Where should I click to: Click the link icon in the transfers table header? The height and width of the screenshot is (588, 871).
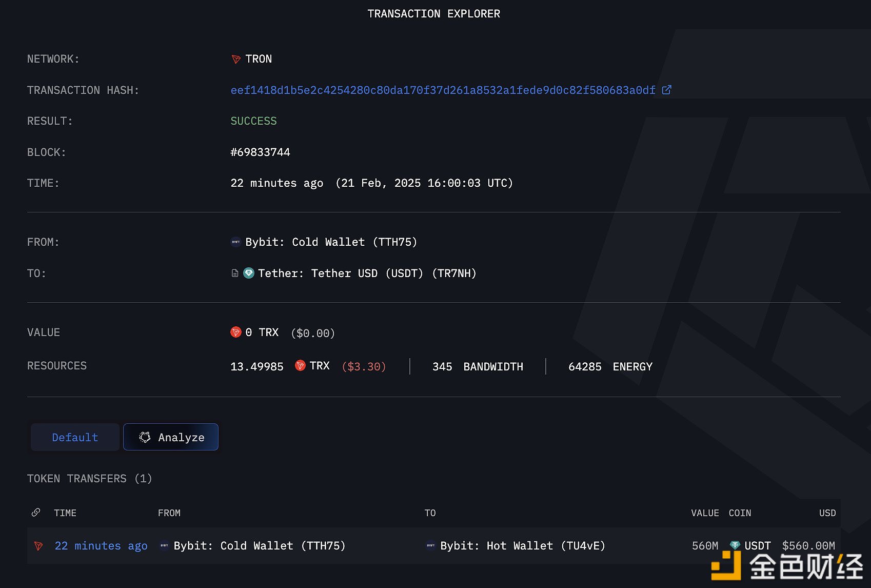[x=36, y=512]
